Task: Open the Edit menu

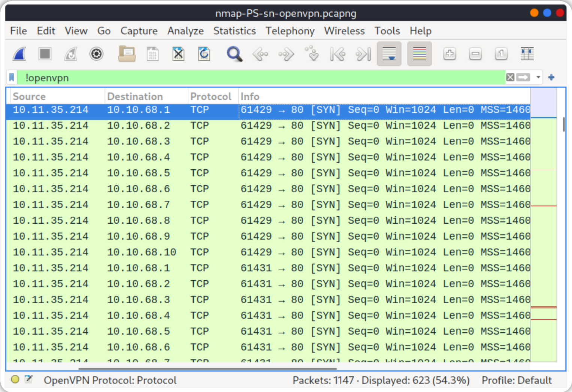Action: (46, 31)
